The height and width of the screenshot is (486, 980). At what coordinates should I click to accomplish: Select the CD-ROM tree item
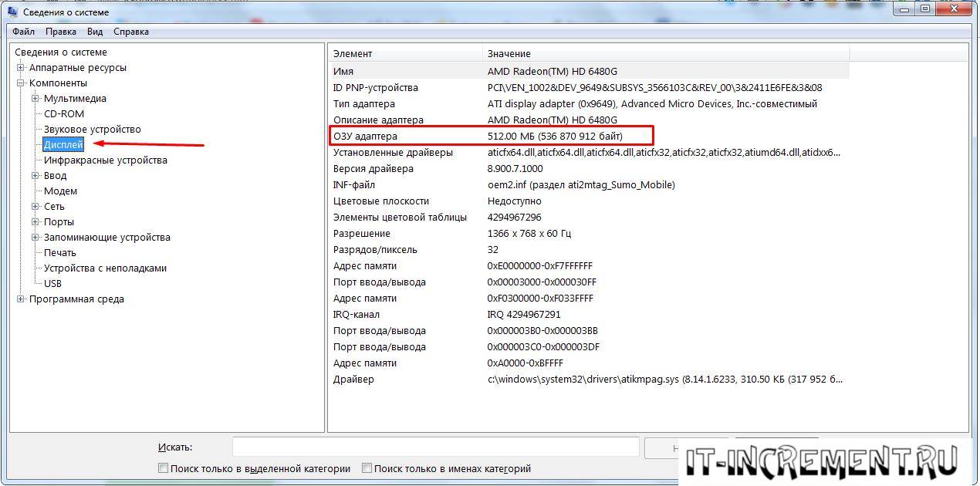click(x=63, y=114)
